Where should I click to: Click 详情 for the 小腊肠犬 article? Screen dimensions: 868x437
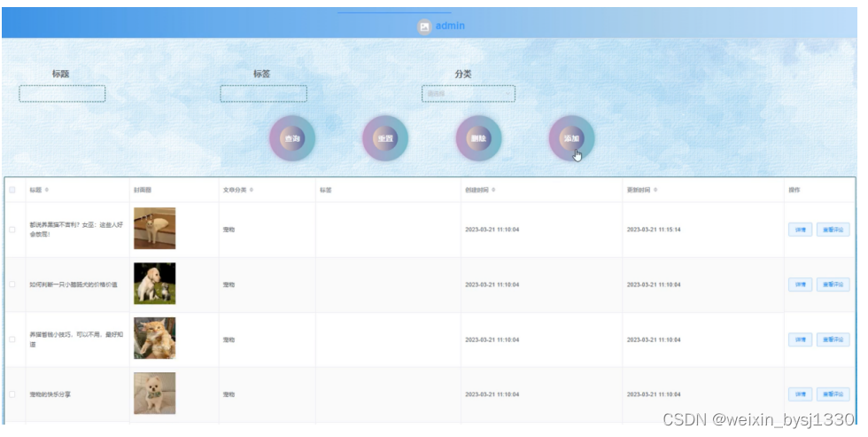coord(800,285)
